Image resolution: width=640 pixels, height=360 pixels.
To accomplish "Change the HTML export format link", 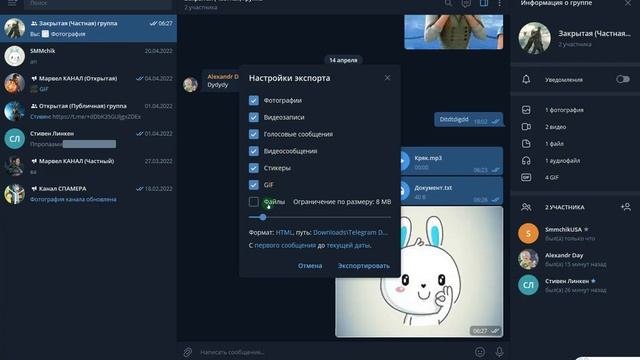I will pos(284,232).
